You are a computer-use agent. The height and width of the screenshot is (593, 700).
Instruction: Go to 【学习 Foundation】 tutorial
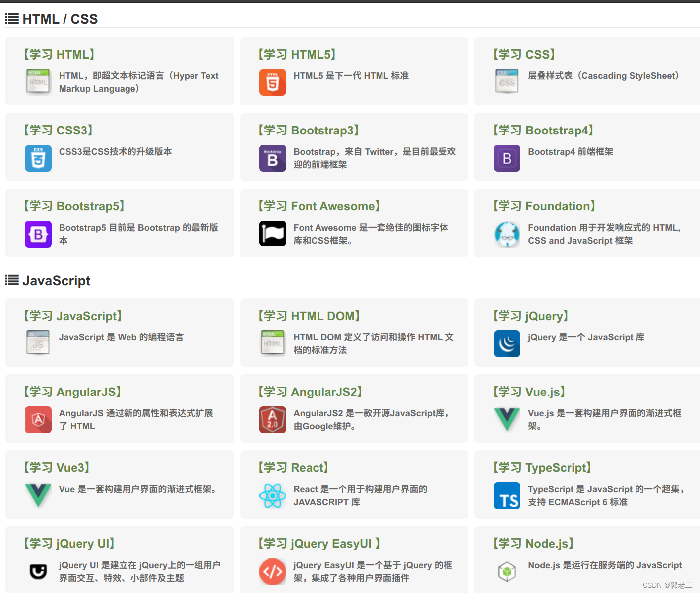(x=544, y=206)
